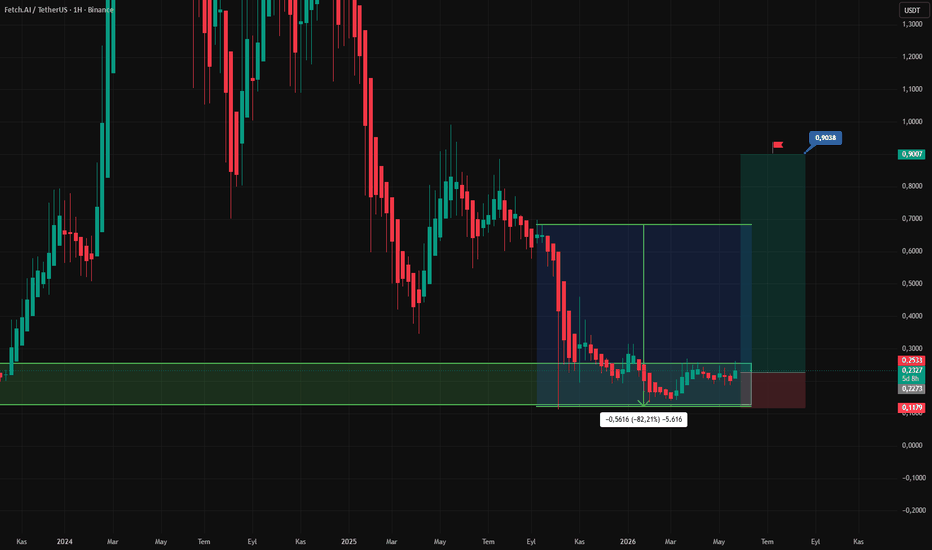
Task: Click the measure tool down arrow marker
Action: click(643, 403)
